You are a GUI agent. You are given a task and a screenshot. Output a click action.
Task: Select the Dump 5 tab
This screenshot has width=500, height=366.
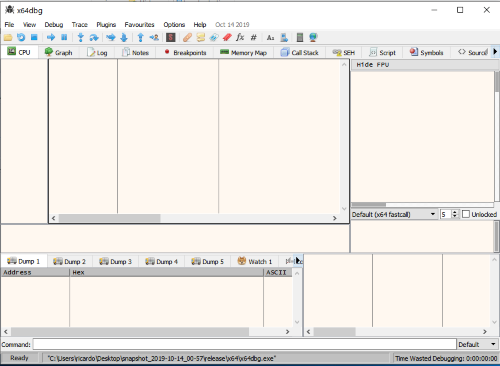click(x=207, y=262)
